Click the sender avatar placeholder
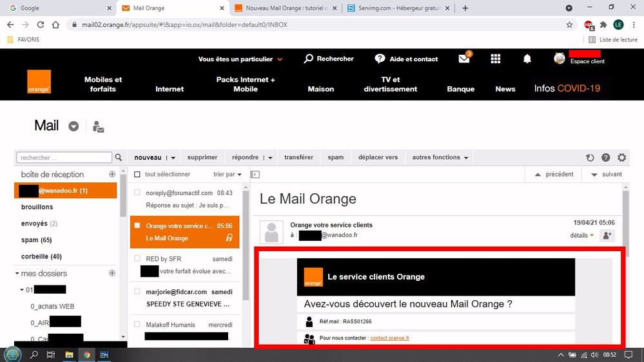 pyautogui.click(x=271, y=232)
